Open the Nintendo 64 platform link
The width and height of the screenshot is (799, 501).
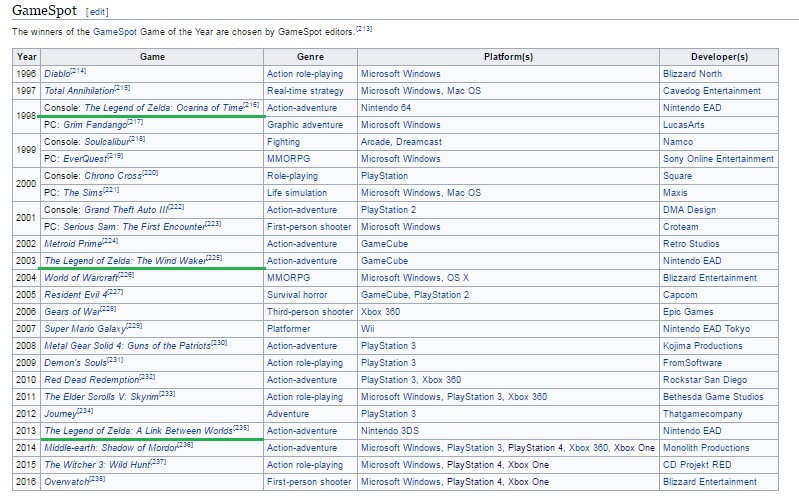(x=387, y=108)
